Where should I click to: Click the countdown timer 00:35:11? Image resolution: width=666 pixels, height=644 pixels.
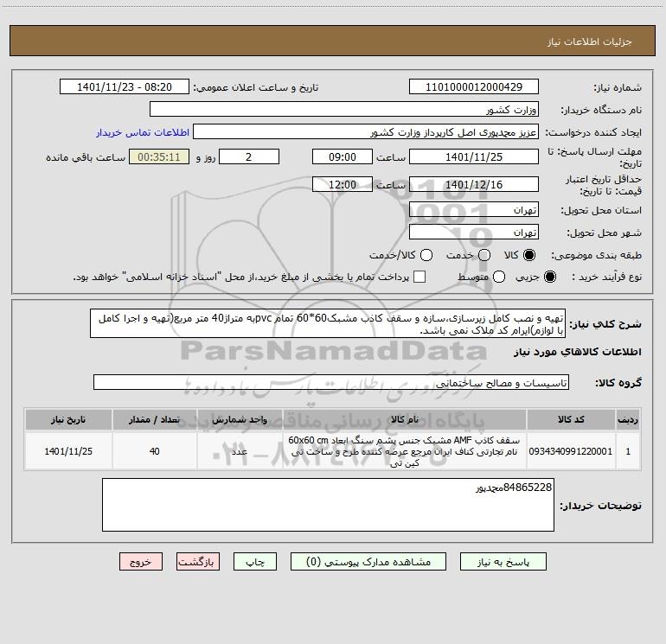click(159, 156)
